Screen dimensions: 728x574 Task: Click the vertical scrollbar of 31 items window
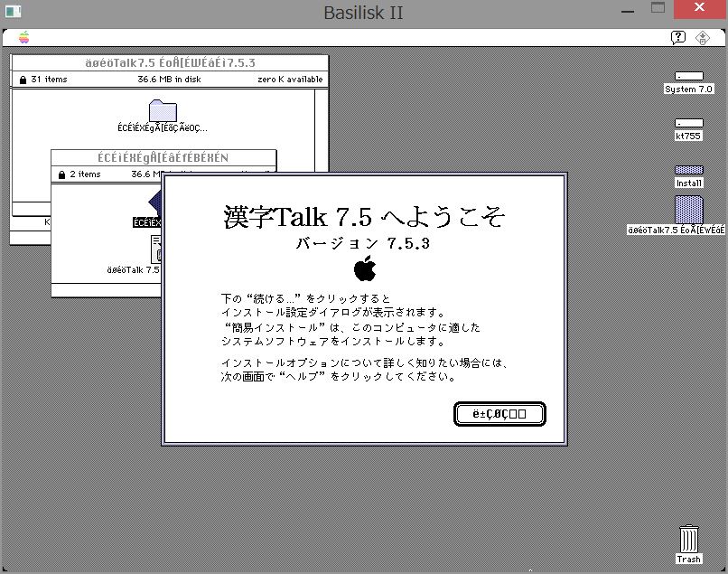pyautogui.click(x=322, y=130)
